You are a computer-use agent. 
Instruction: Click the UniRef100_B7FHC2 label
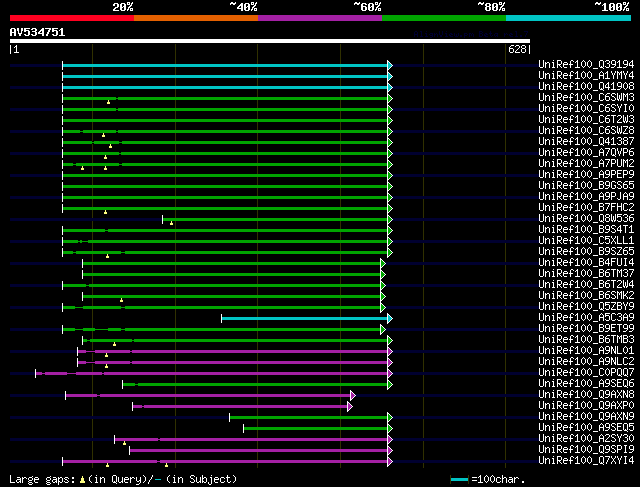(586, 208)
